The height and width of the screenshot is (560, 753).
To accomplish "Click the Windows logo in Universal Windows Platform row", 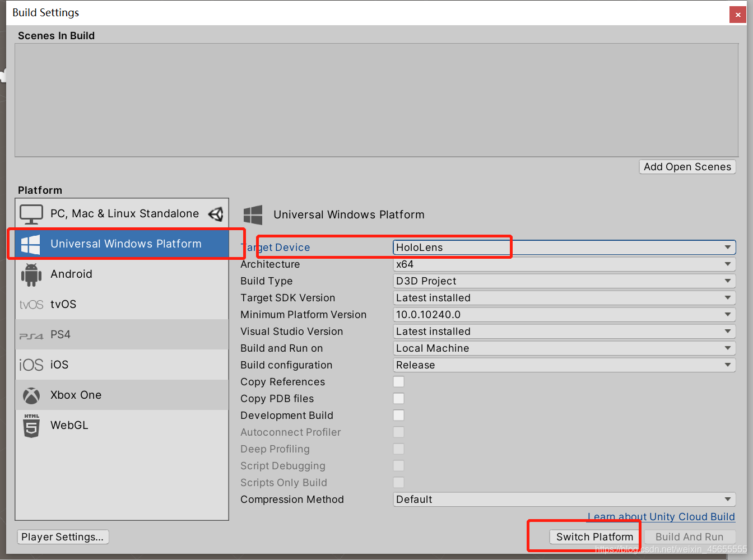I will pyautogui.click(x=30, y=244).
